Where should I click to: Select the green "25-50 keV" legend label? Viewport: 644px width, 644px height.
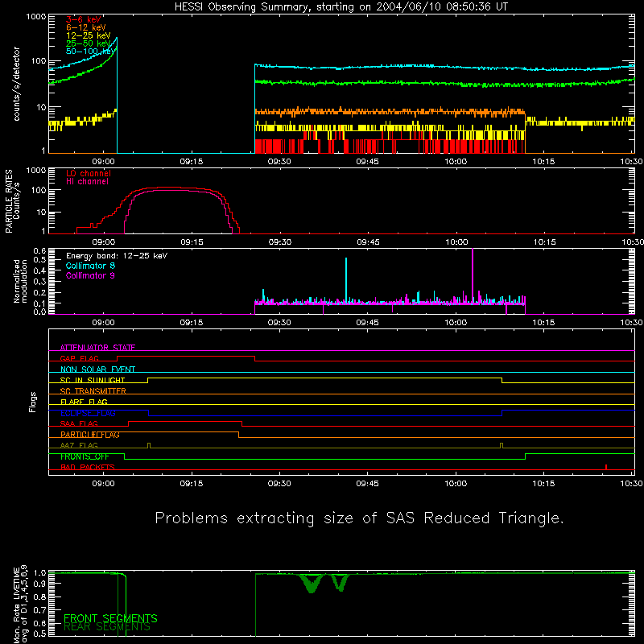(89, 43)
